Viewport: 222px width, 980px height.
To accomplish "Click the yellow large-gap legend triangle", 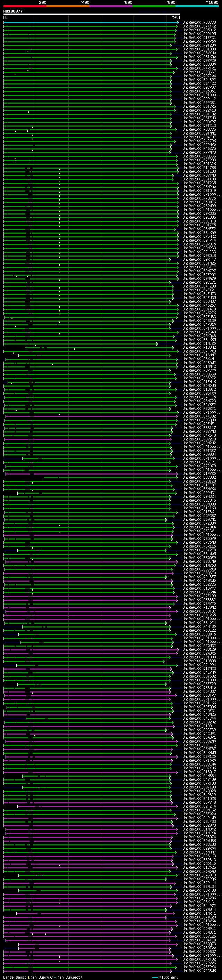I will [x=28, y=977].
